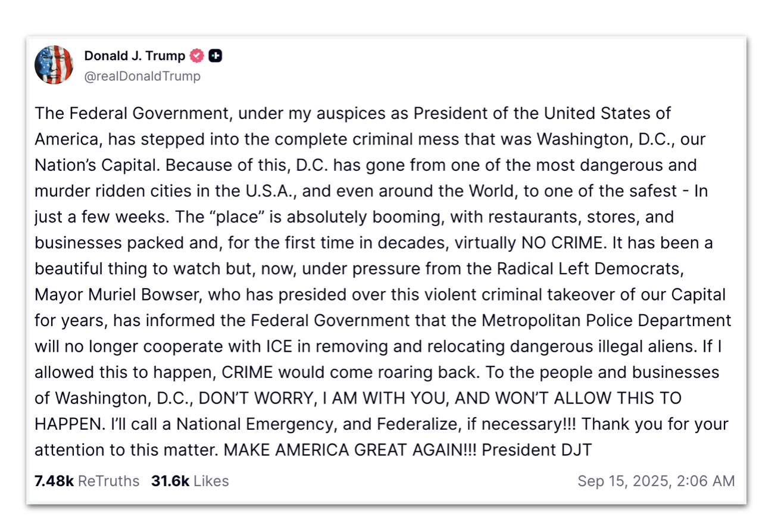Open the Donald J. Trump display name
The width and height of the screenshot is (781, 532).
135,56
